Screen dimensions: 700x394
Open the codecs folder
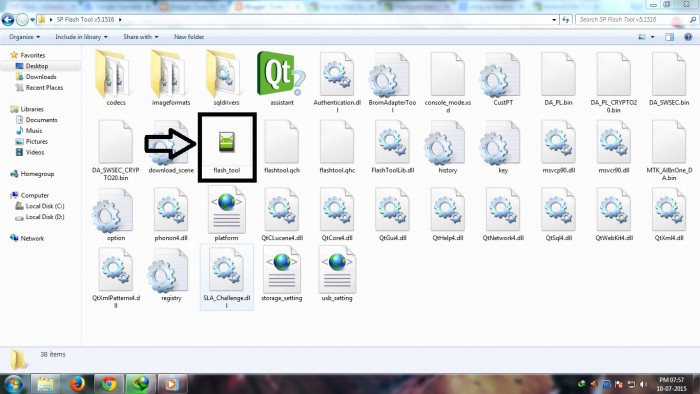click(116, 79)
